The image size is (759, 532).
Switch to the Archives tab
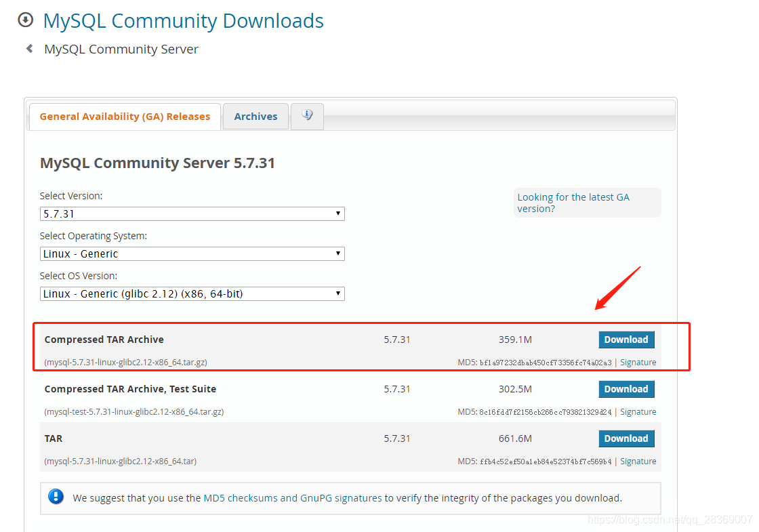255,117
